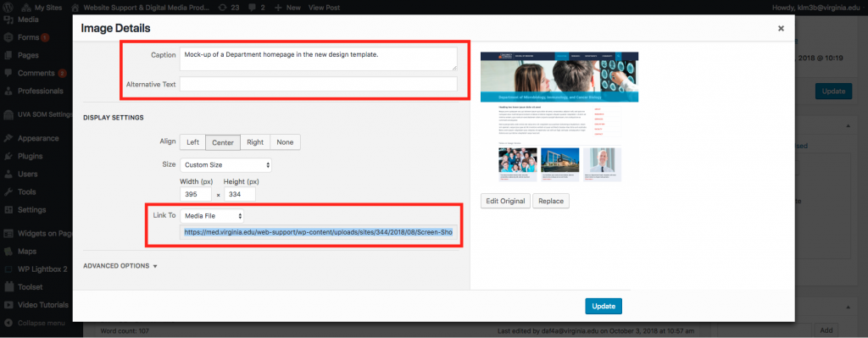Click into the Caption text area

(x=319, y=58)
